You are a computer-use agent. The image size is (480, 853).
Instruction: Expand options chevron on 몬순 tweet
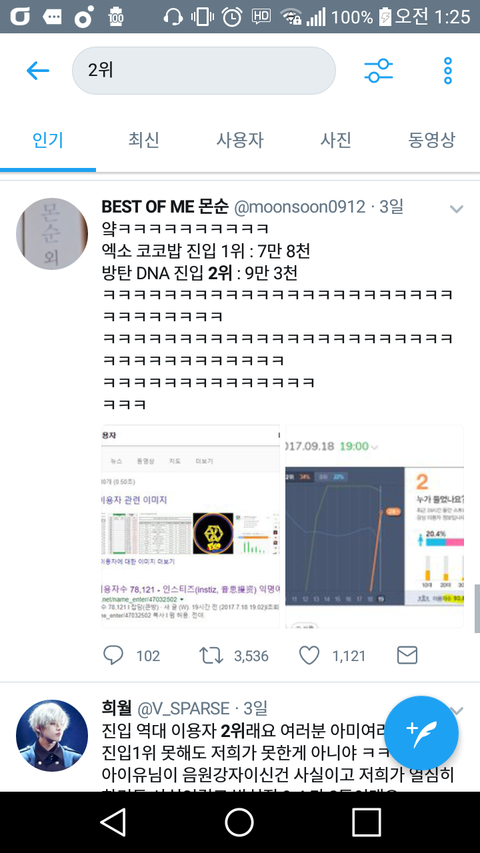click(456, 209)
